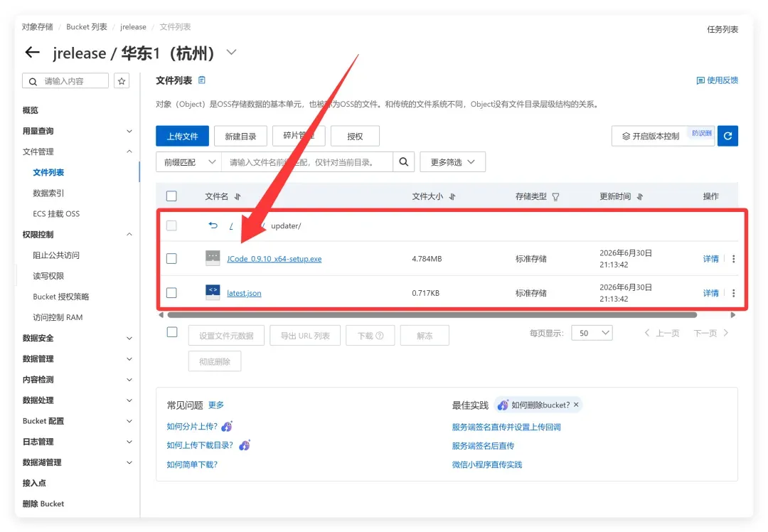This screenshot has height=532, width=768.
Task: Open the 更多筛选 filter dropdown
Action: coord(452,161)
